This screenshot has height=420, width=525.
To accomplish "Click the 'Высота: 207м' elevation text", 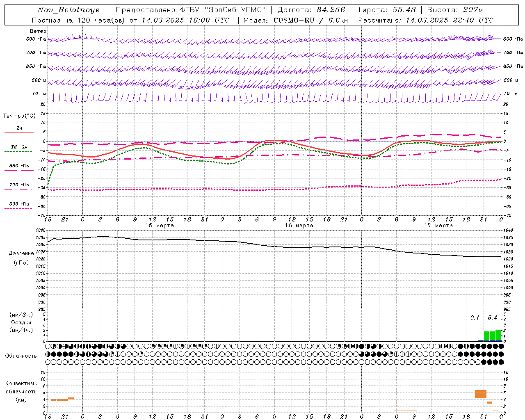I will 455,10.
